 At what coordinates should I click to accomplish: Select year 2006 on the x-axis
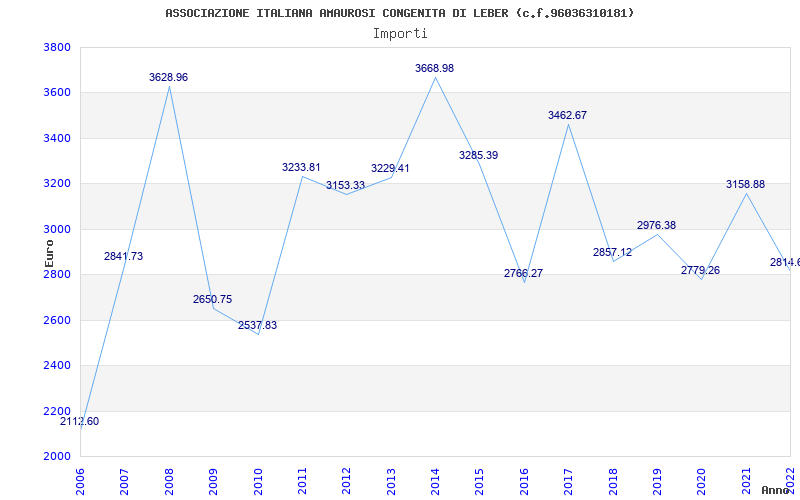coord(80,481)
